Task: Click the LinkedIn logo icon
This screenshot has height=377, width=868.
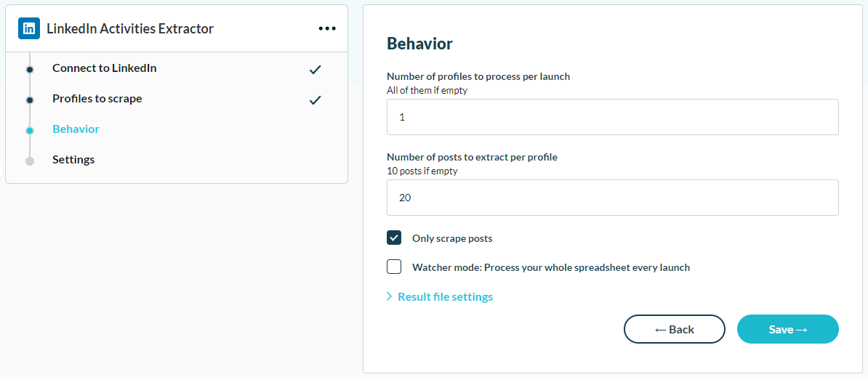Action: pos(29,28)
